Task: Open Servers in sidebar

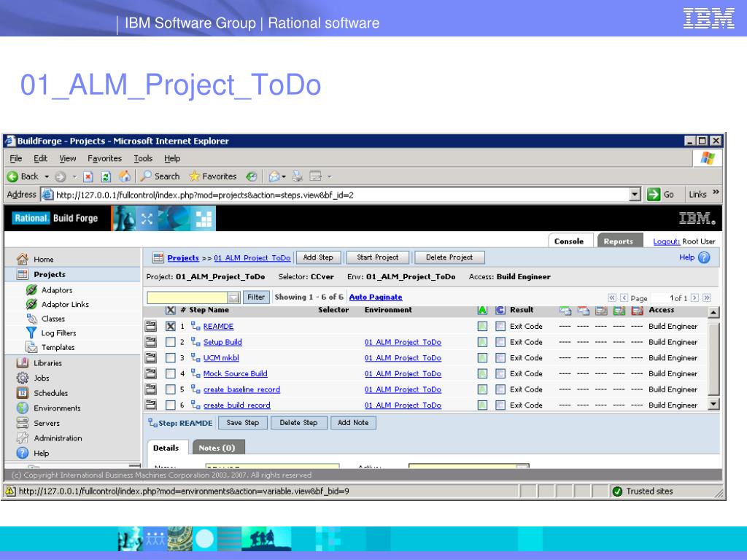Action: click(x=47, y=423)
